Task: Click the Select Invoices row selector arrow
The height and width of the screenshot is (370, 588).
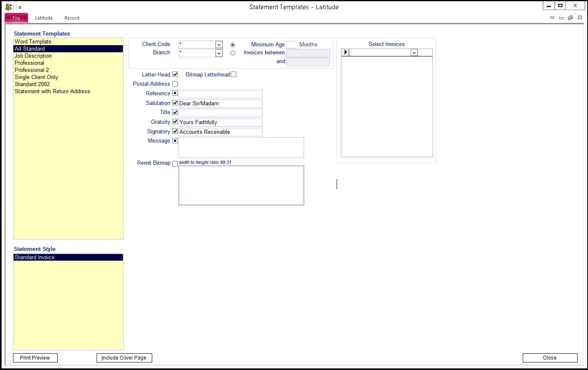Action: [345, 52]
